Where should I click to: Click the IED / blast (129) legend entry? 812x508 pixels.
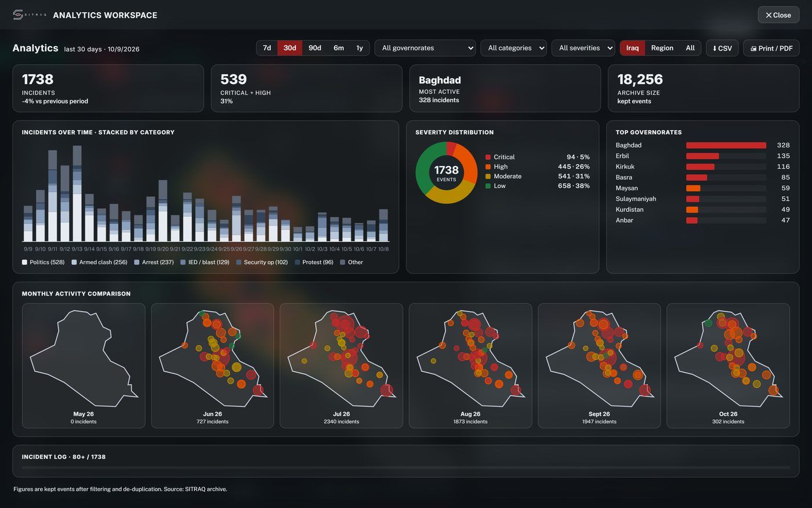(205, 262)
